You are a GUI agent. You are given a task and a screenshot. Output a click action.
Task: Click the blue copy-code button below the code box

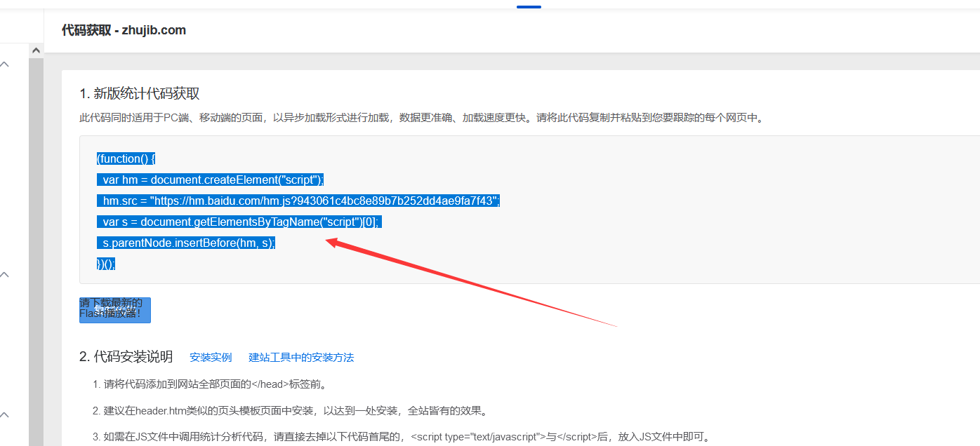115,310
